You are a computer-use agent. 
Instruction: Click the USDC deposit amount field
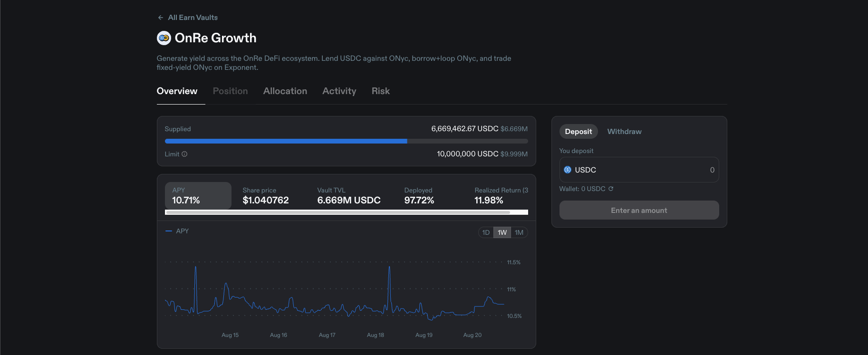(x=639, y=170)
